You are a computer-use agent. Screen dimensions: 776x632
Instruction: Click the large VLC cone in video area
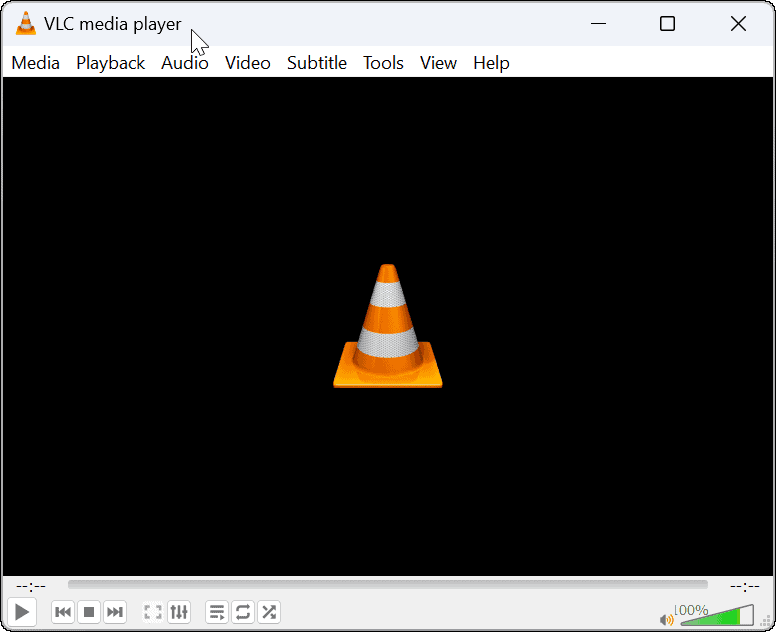pos(388,326)
